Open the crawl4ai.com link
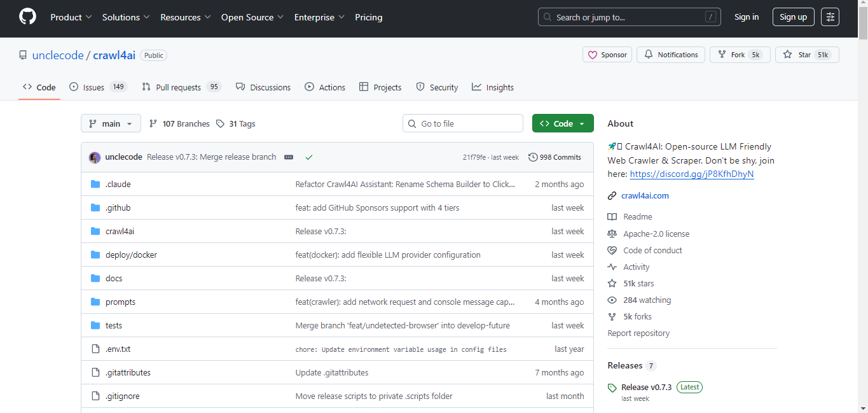This screenshot has width=868, height=413. 645,195
